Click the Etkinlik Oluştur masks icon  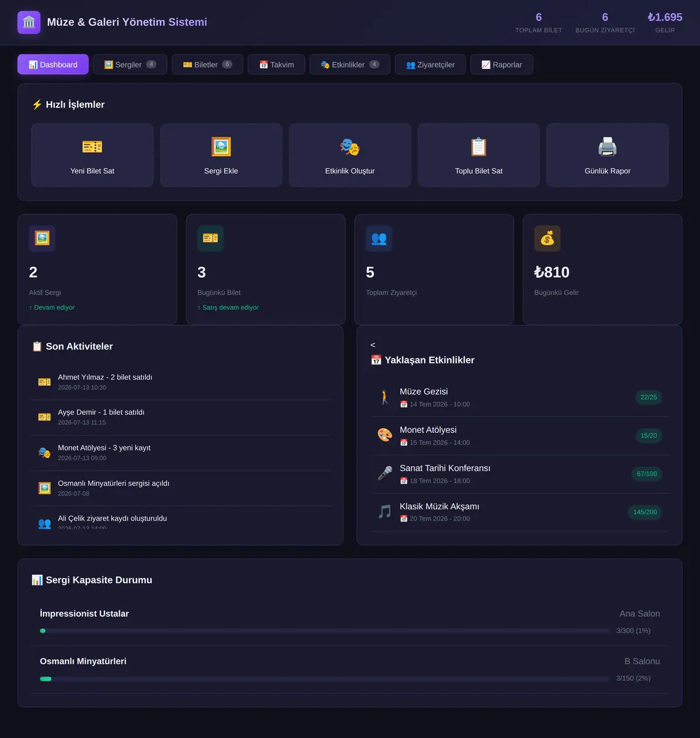pyautogui.click(x=350, y=147)
